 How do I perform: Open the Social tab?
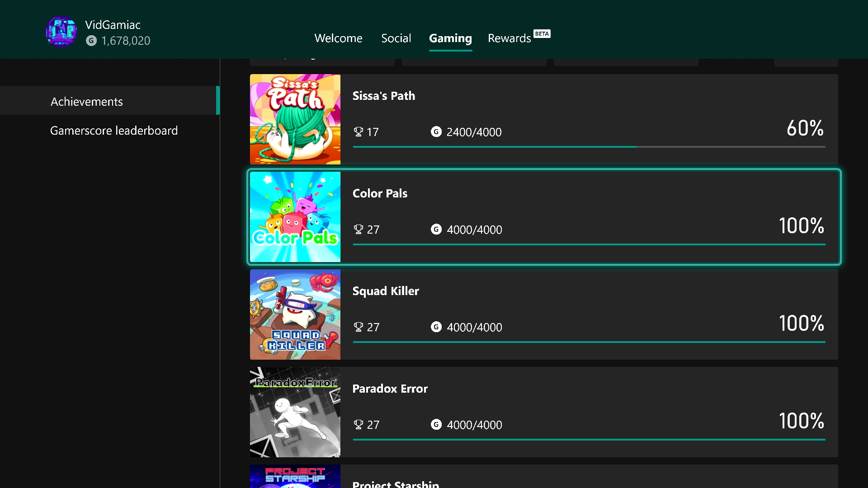tap(396, 38)
